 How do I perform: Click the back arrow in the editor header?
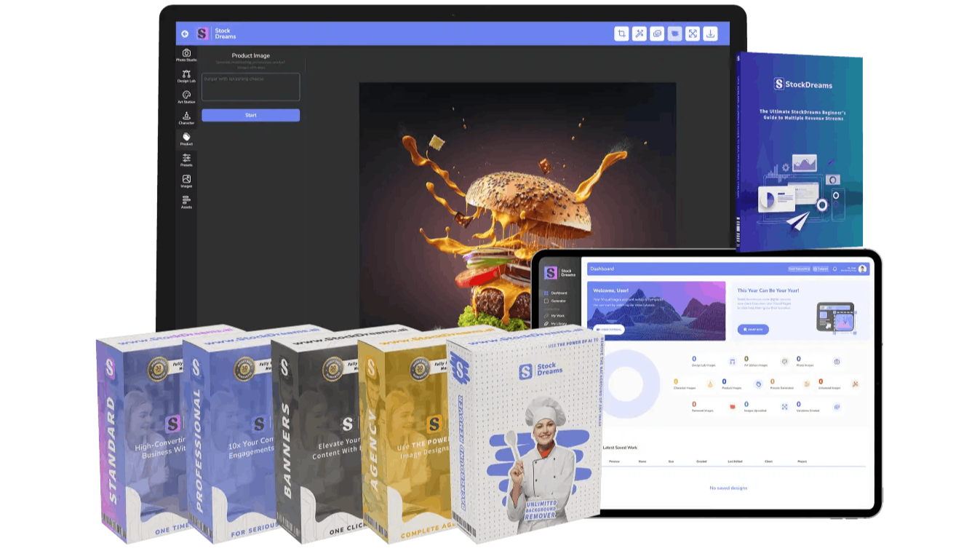click(x=185, y=33)
